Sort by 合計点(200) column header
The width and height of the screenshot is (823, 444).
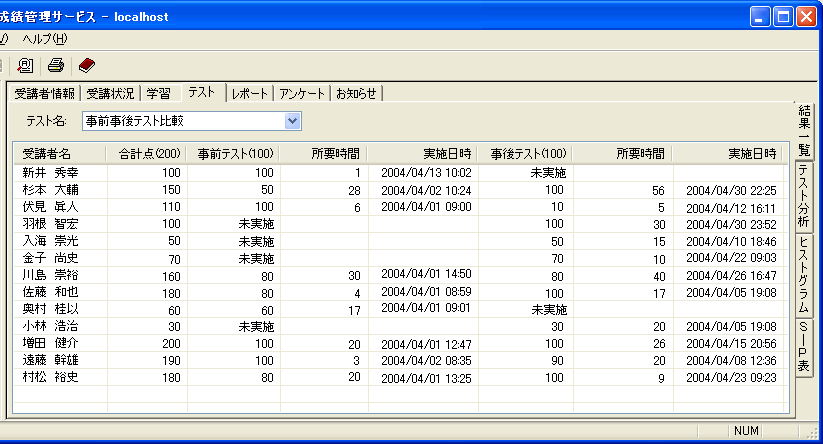(146, 154)
